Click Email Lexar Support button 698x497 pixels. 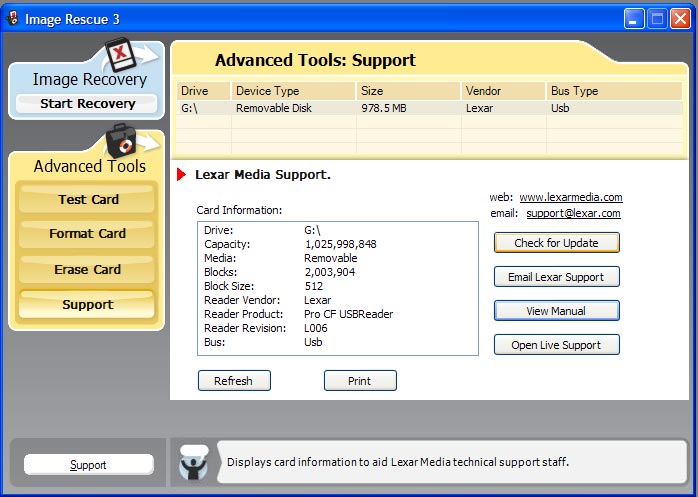pos(556,277)
